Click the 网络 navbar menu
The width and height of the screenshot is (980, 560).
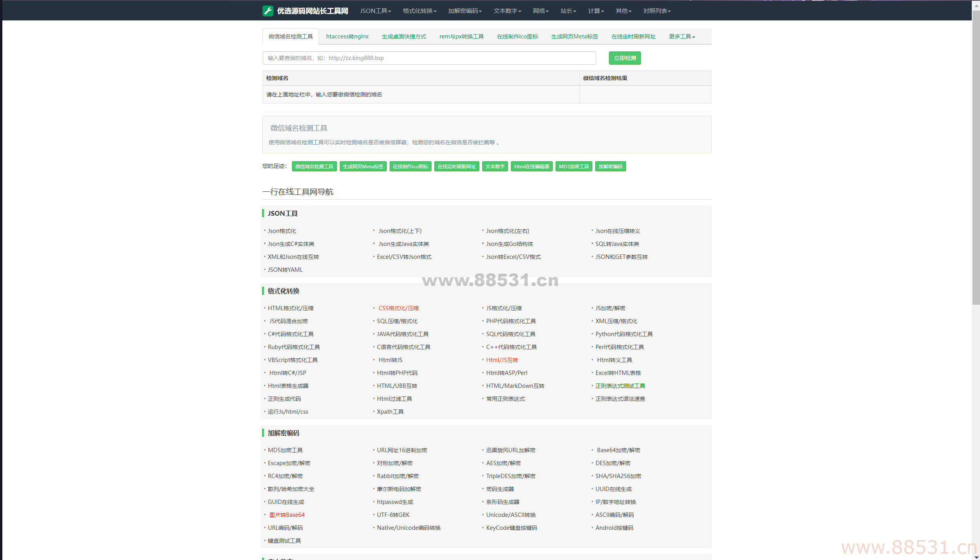point(540,11)
